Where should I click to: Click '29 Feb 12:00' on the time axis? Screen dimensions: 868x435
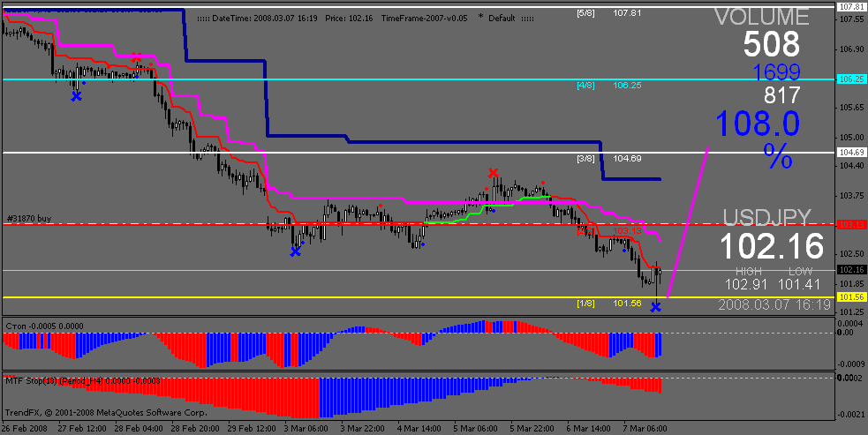[252, 428]
